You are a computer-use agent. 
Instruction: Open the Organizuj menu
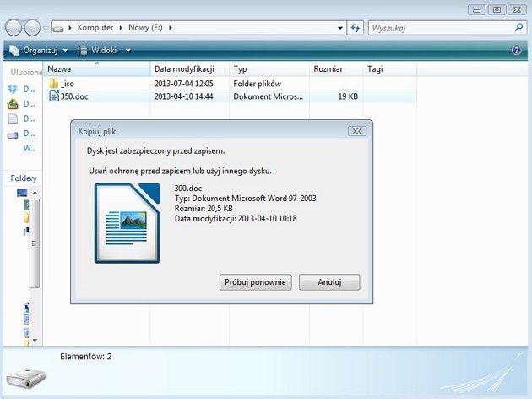click(38, 51)
